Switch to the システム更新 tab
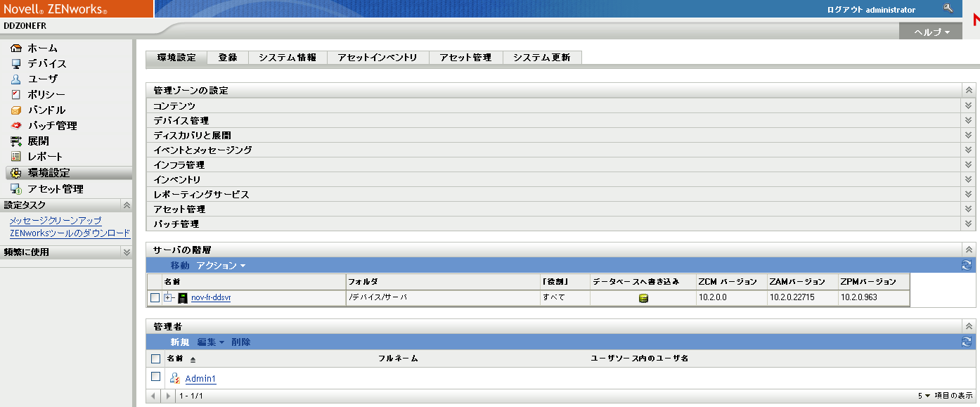This screenshot has width=980, height=407. click(x=541, y=58)
